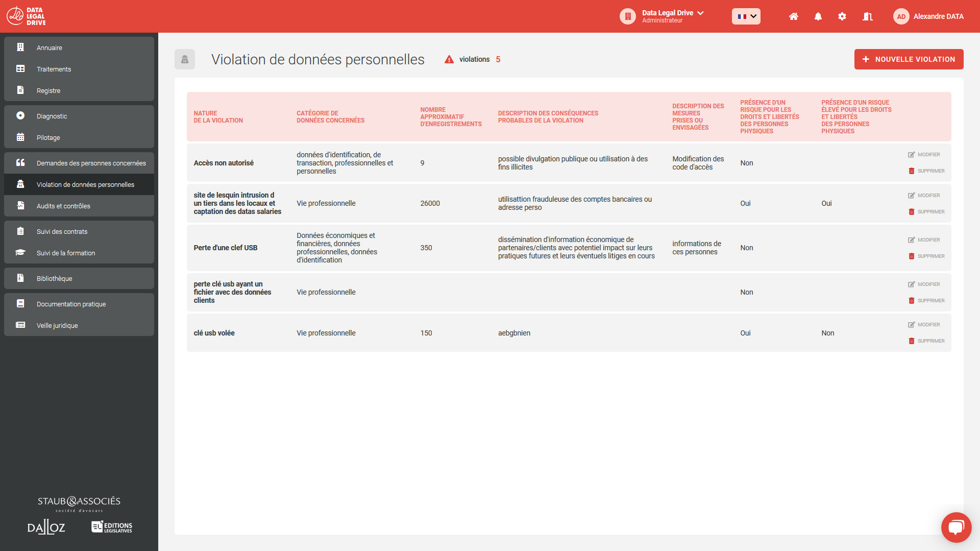Click the Dalloz logo

[x=46, y=527]
